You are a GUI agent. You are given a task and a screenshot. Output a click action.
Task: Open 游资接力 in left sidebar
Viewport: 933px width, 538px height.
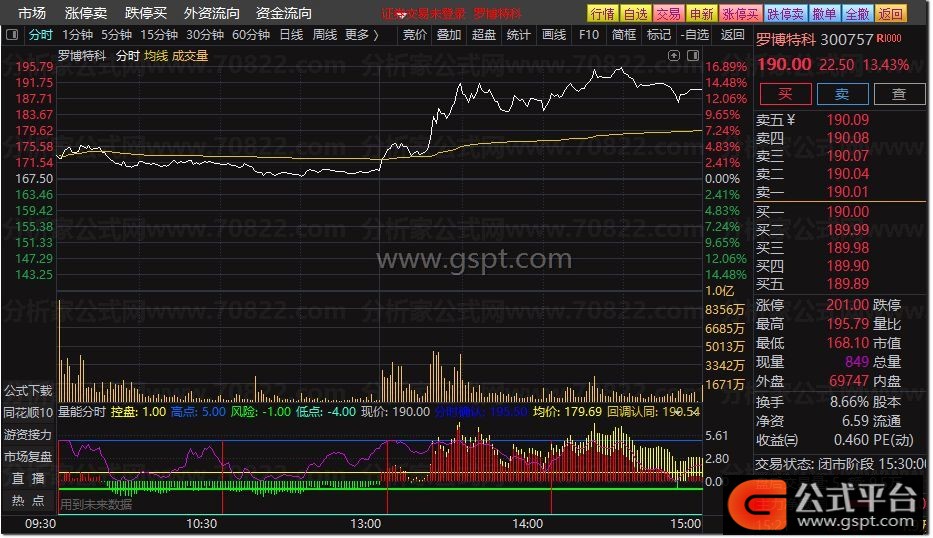click(28, 434)
